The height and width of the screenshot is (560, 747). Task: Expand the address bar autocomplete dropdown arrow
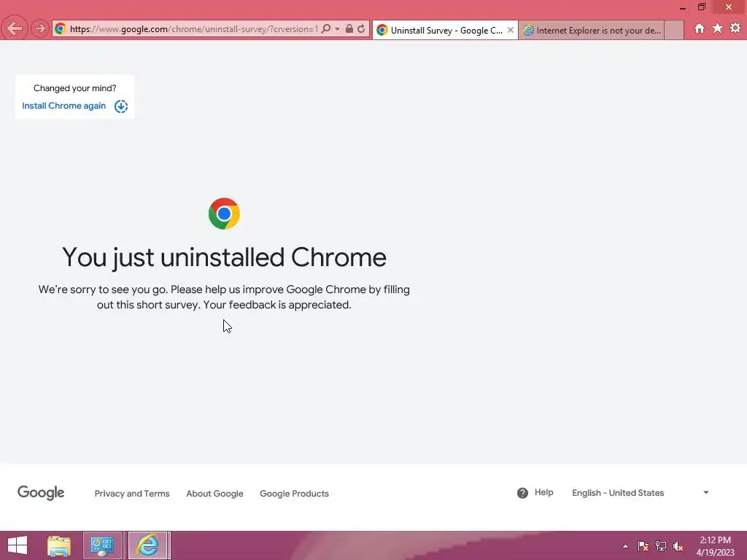(x=337, y=28)
